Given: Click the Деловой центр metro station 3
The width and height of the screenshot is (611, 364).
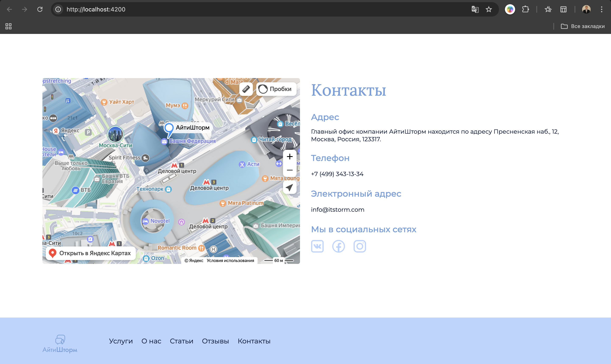Looking at the screenshot, I should [x=209, y=185].
